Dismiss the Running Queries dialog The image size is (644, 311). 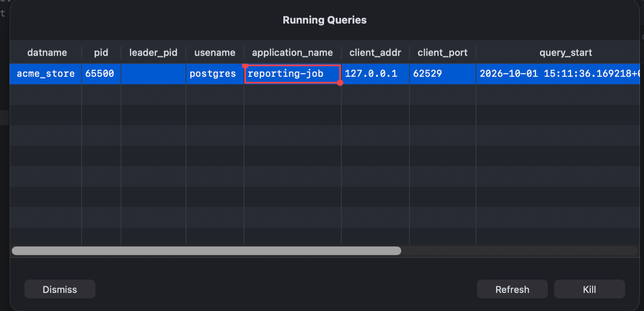point(60,289)
